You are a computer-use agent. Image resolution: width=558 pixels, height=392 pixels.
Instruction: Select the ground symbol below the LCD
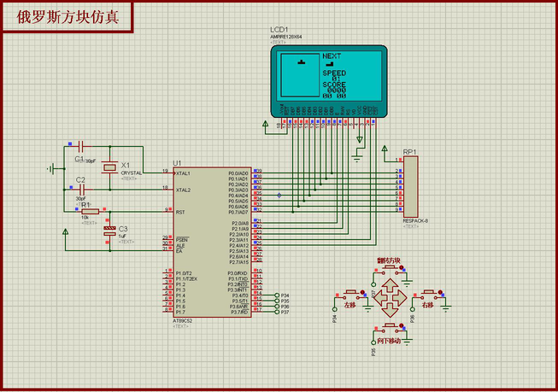pos(357,158)
